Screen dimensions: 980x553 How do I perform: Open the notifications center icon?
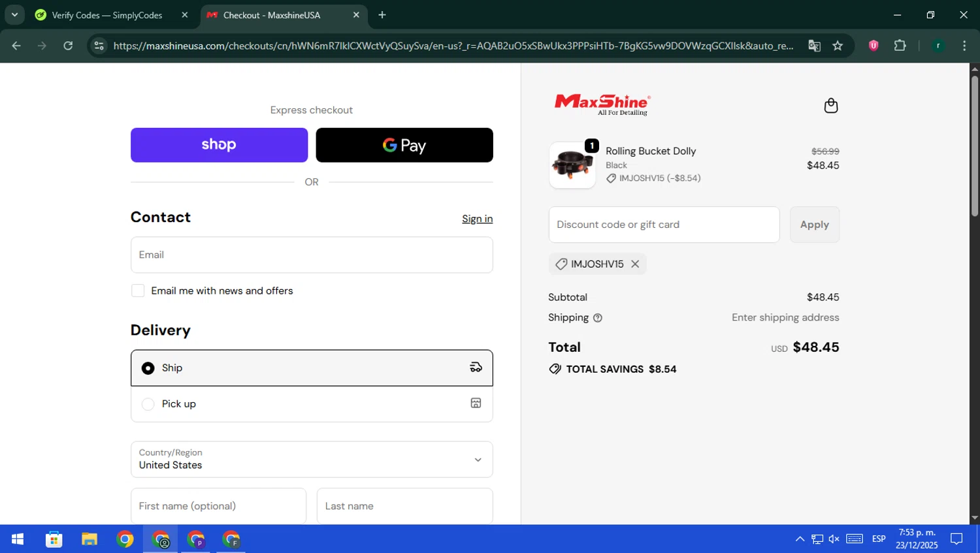point(956,539)
